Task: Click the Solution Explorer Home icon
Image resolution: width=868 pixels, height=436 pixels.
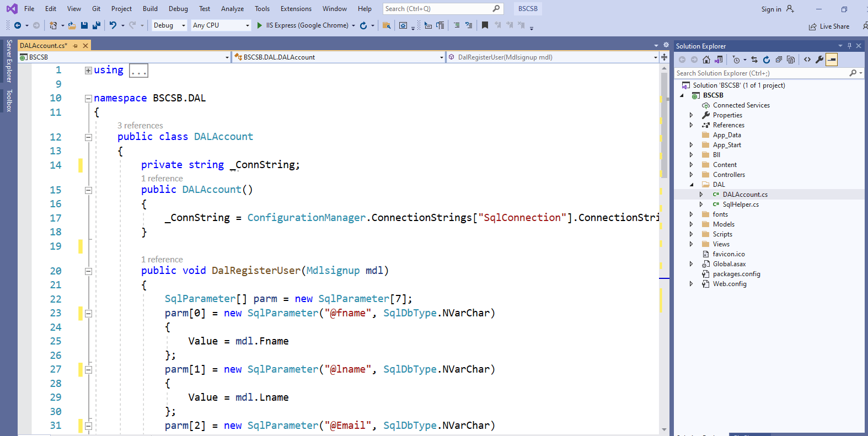Action: click(x=706, y=60)
